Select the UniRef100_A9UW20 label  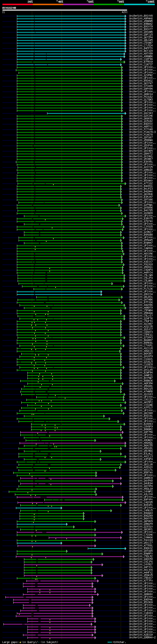141,440
